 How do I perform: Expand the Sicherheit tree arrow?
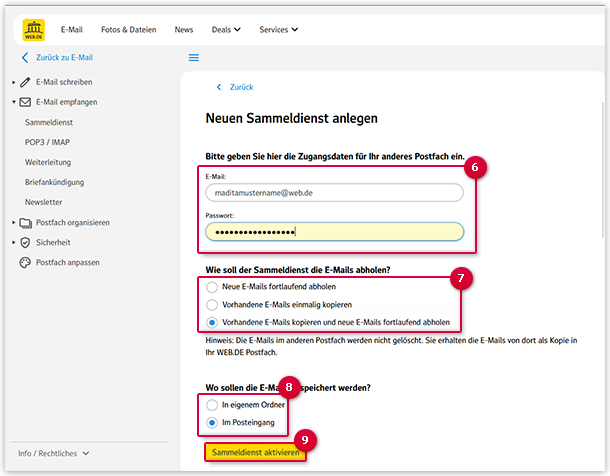[14, 243]
